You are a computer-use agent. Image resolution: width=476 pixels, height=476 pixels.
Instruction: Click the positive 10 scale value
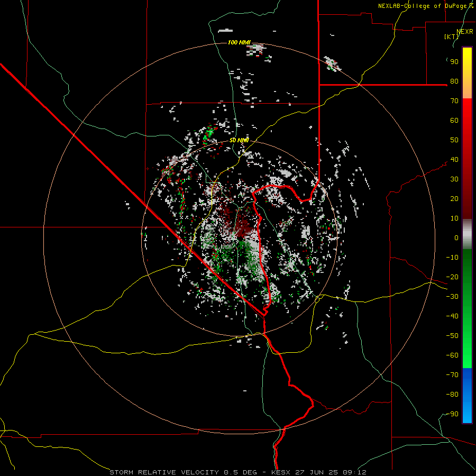coord(454,218)
